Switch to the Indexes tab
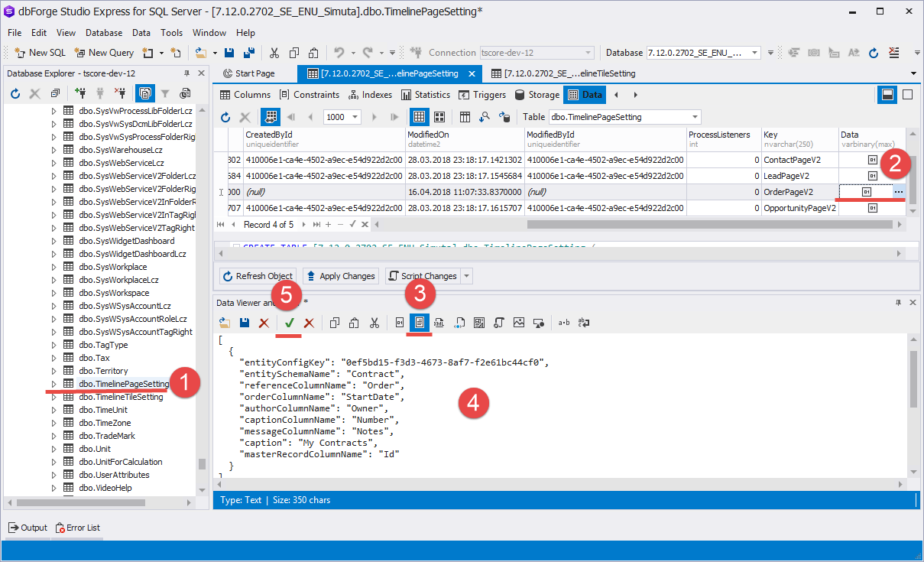 [371, 95]
